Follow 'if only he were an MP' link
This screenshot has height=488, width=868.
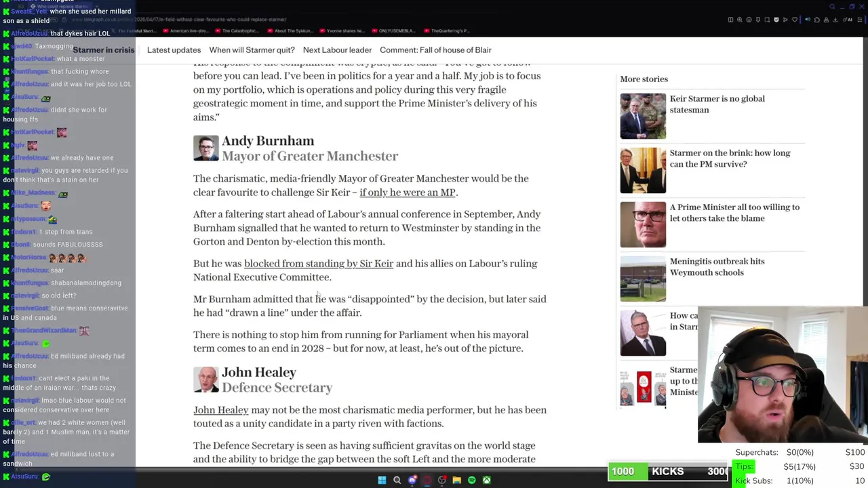[407, 192]
